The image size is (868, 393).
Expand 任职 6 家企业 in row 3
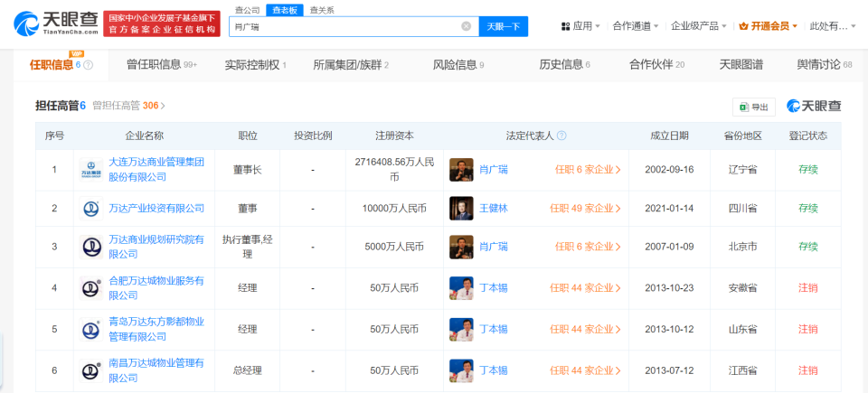pyautogui.click(x=588, y=247)
